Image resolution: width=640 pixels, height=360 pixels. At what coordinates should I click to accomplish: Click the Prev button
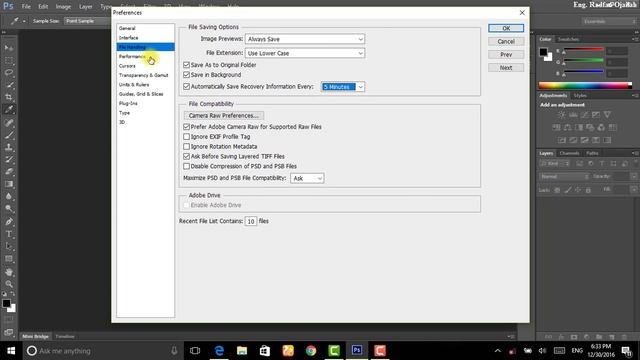[x=506, y=54]
